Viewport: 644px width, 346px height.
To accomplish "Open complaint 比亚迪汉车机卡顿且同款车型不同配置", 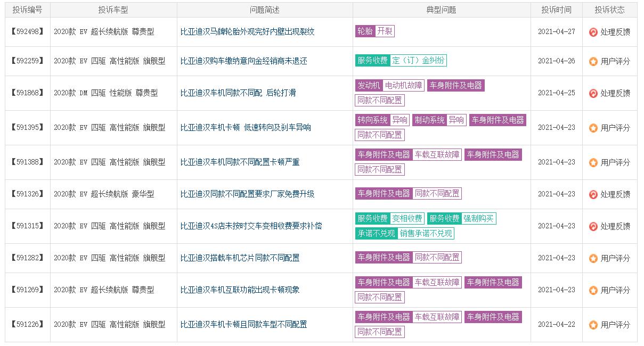I will point(243,325).
